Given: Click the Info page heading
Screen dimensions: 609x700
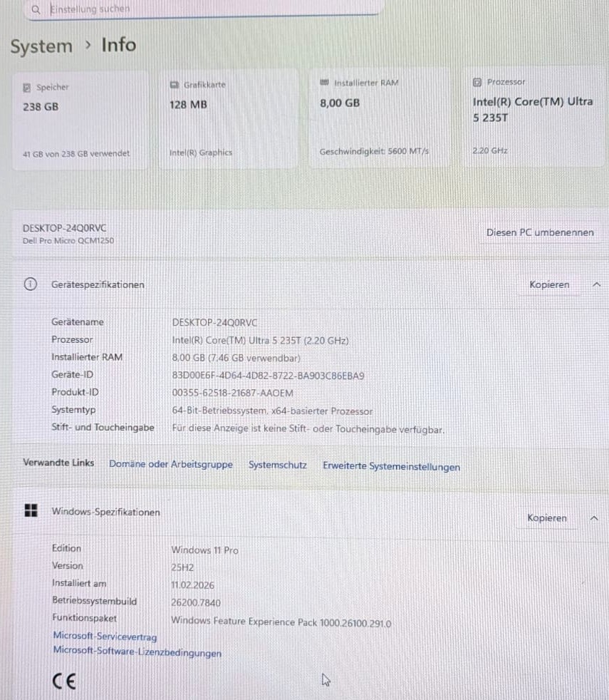Looking at the screenshot, I should 119,45.
